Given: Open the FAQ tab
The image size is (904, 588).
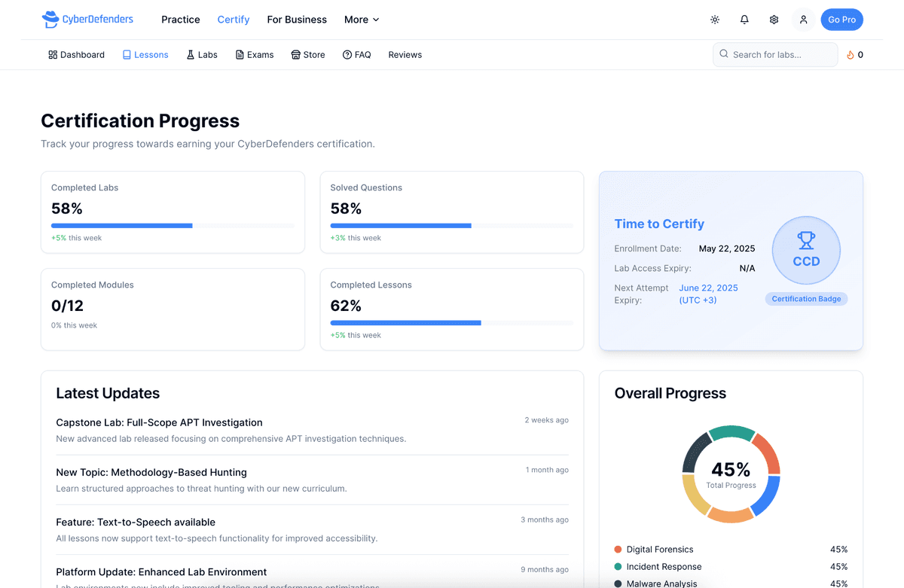Looking at the screenshot, I should click(x=357, y=55).
